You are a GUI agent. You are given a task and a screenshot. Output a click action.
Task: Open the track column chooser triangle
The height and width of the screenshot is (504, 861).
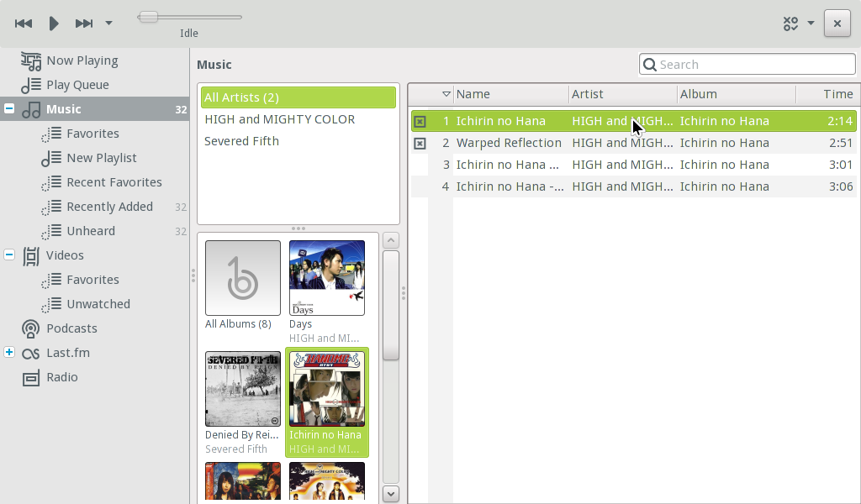pos(446,94)
